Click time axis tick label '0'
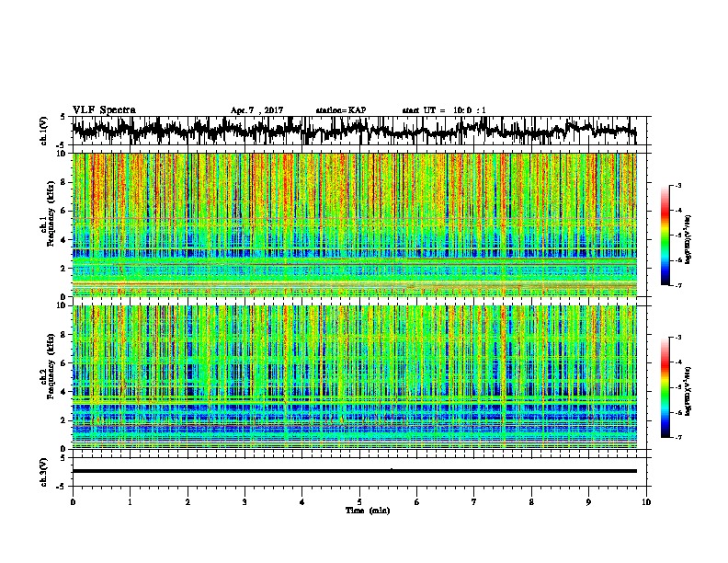This screenshot has width=728, height=563. (x=73, y=502)
